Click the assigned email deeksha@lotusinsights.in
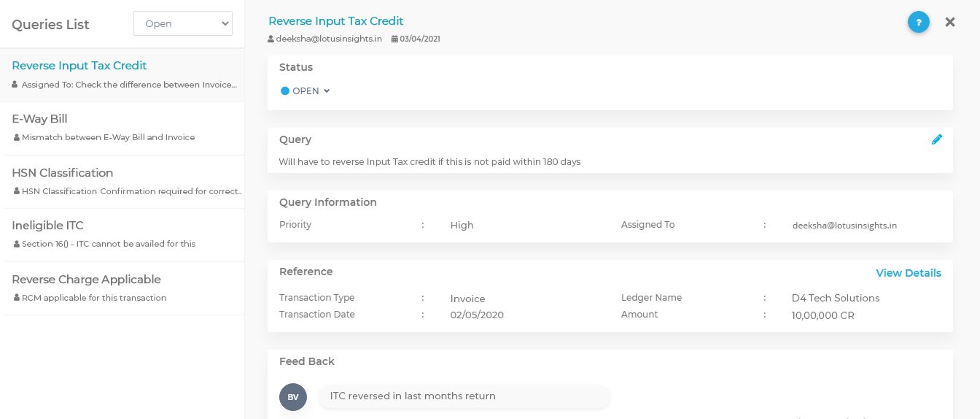 844,226
